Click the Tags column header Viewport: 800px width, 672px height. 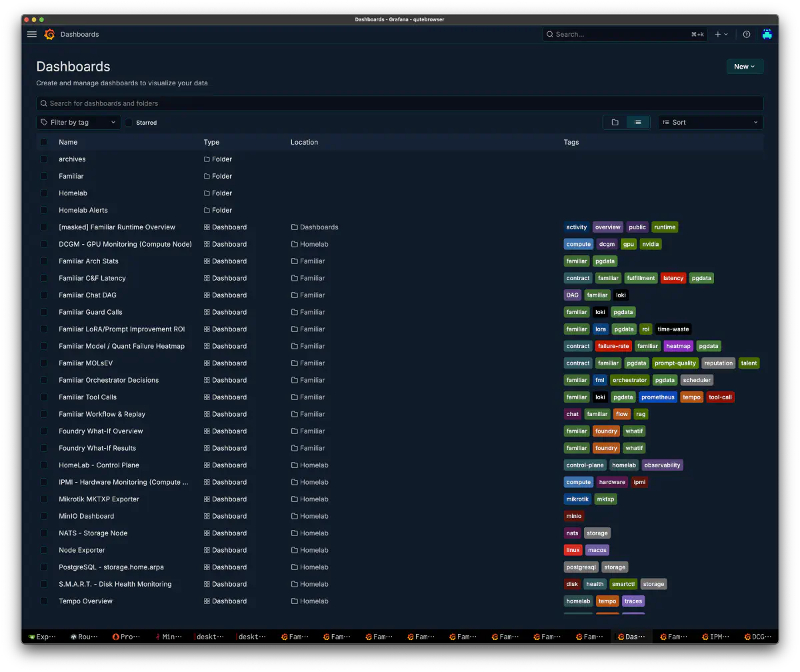tap(571, 142)
